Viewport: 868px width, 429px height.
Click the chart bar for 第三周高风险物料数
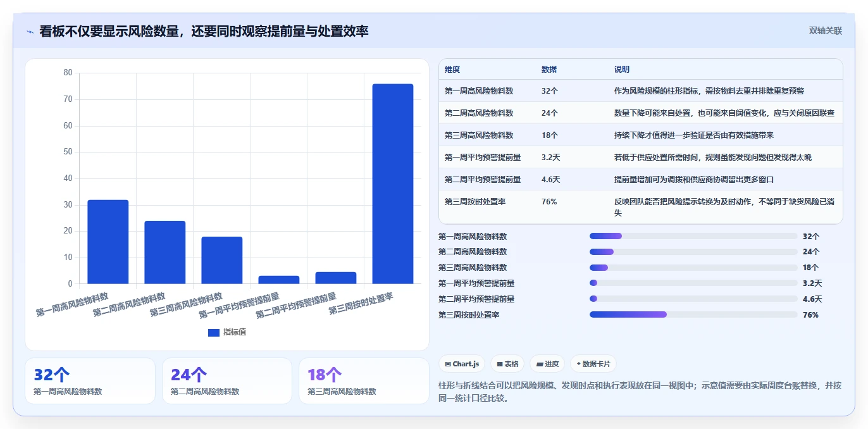pos(222,260)
